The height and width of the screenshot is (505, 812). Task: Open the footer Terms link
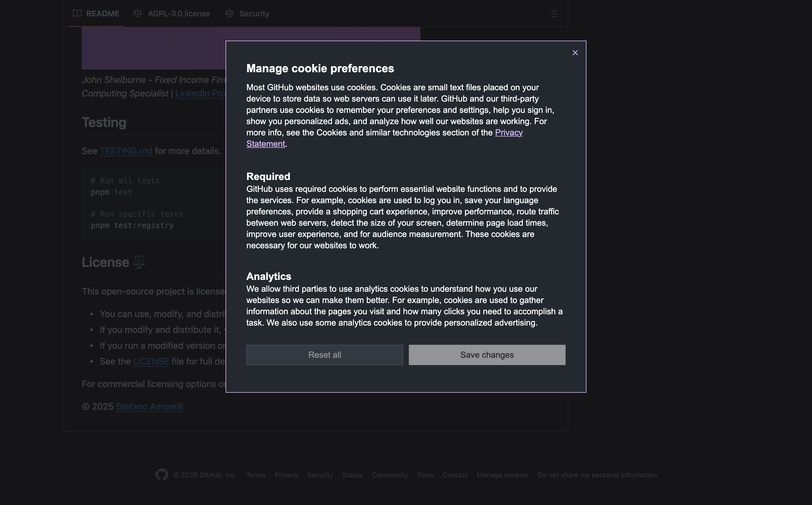coord(256,475)
